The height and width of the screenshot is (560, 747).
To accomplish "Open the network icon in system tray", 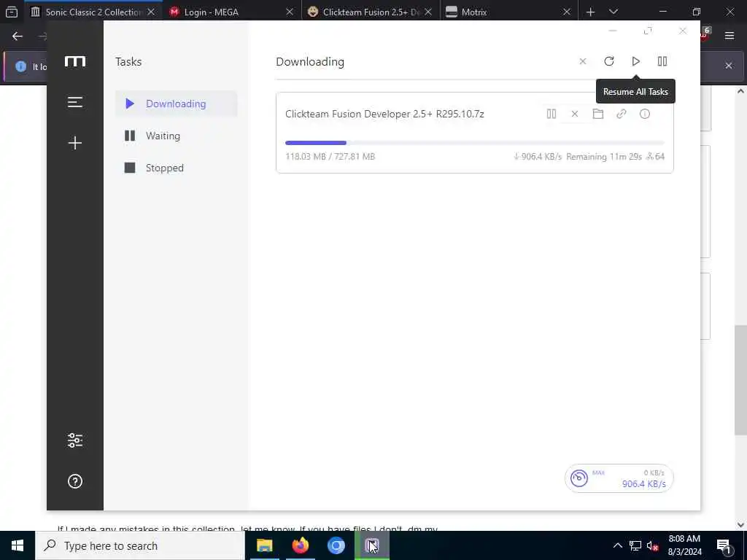I will [635, 545].
